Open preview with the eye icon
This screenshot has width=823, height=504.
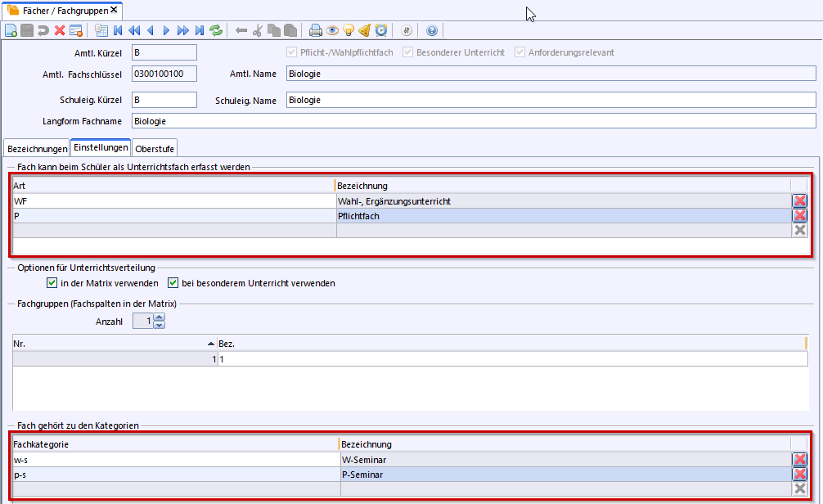tap(331, 30)
